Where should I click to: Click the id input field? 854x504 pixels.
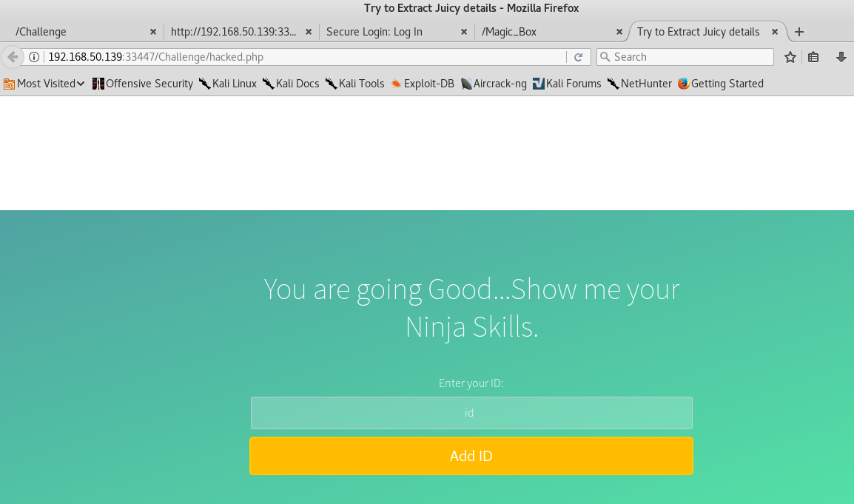click(471, 413)
